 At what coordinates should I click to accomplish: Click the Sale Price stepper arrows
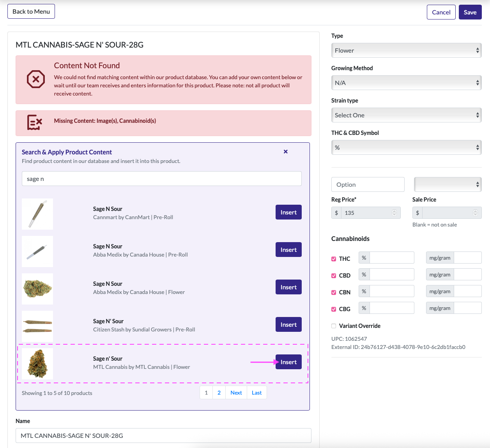(475, 212)
